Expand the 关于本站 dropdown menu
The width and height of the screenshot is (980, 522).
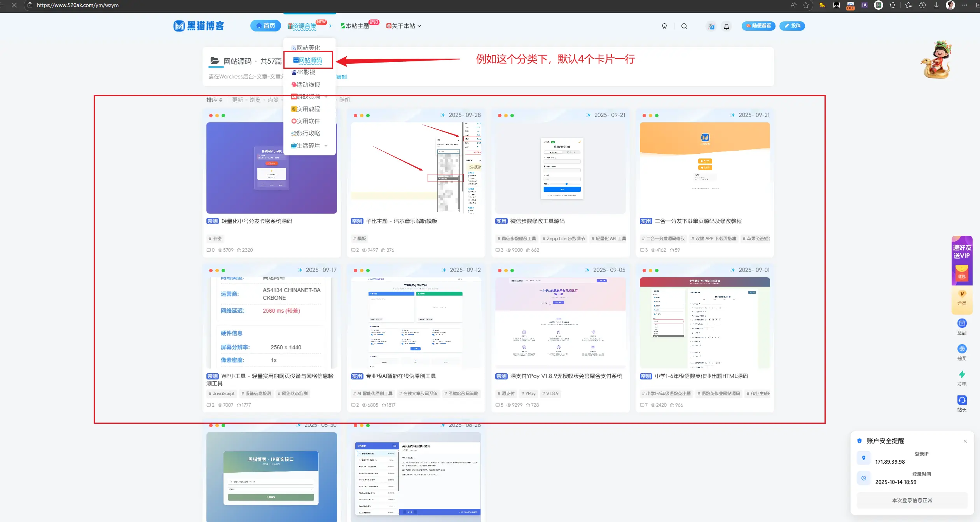[x=404, y=26]
